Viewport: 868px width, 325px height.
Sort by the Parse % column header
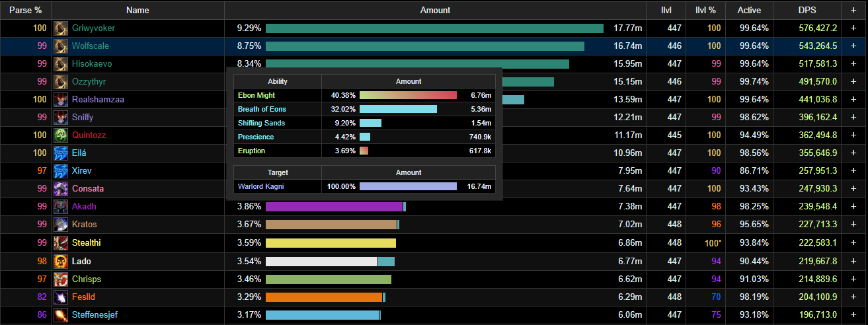click(x=26, y=11)
